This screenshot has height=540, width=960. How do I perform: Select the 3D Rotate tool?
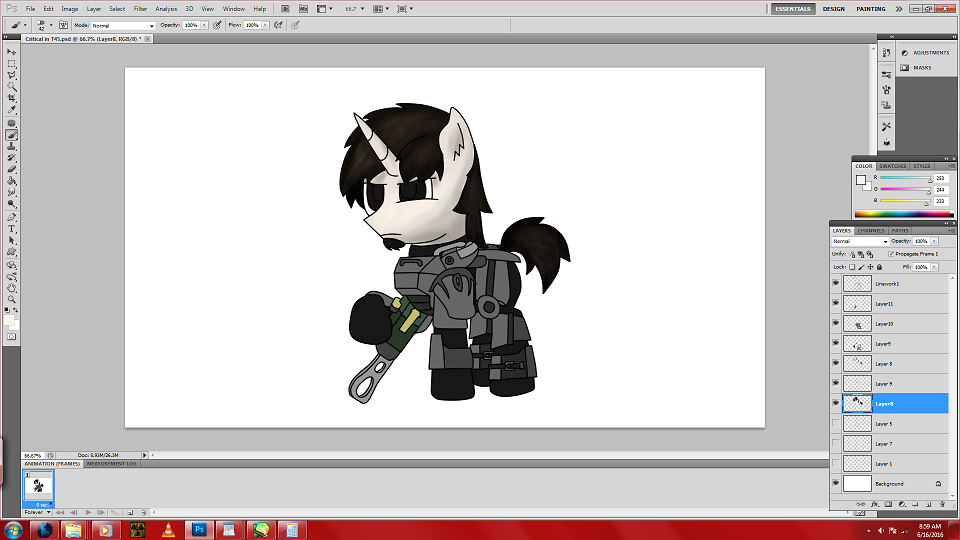(12, 266)
